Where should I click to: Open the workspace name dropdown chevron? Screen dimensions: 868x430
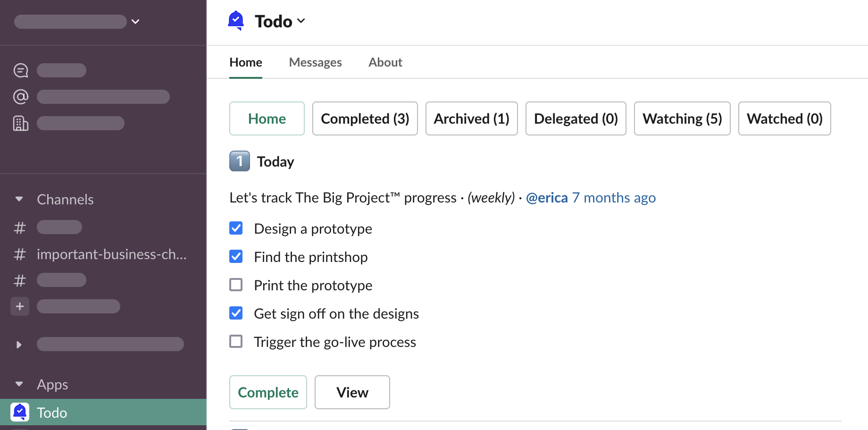tap(135, 22)
